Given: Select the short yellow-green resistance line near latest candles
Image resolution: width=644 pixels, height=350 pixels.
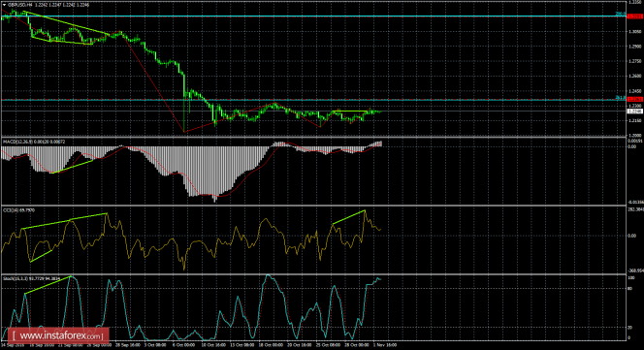Looking at the screenshot, I should point(349,111).
